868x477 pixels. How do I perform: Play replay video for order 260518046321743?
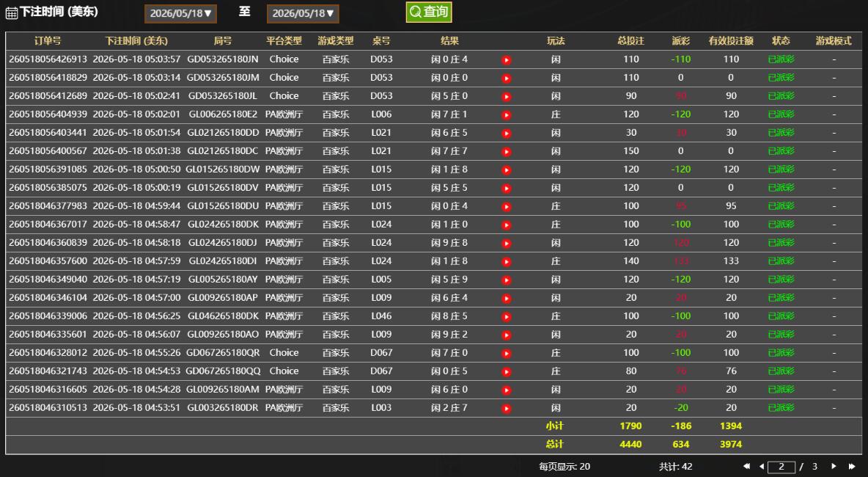tap(506, 372)
